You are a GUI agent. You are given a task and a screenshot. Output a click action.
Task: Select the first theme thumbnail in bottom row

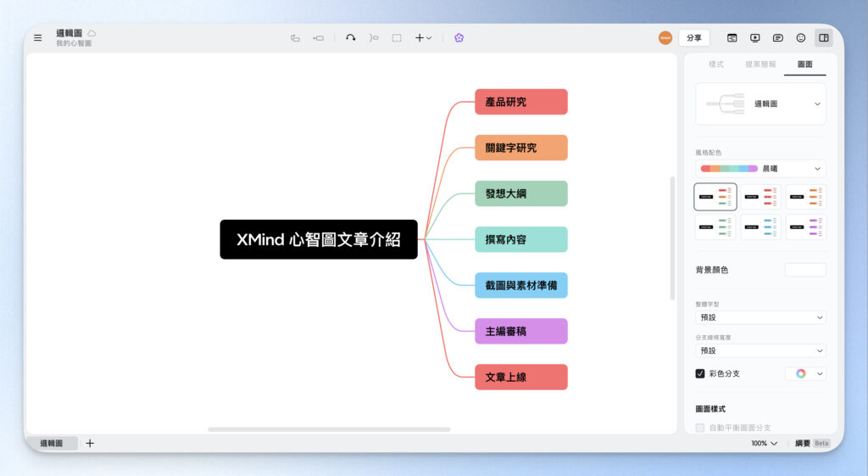pyautogui.click(x=715, y=227)
